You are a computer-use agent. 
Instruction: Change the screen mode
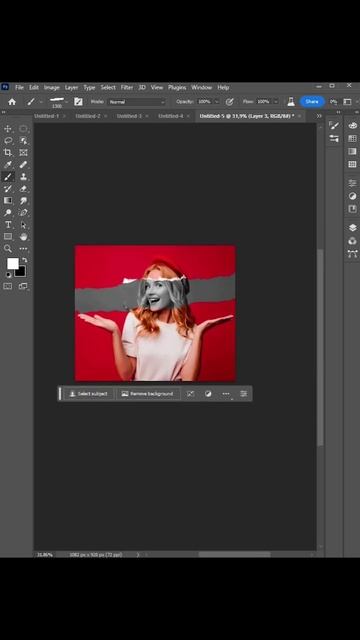tap(23, 286)
